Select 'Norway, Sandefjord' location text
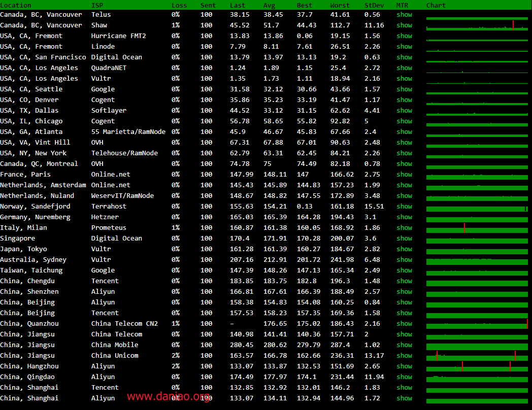This screenshot has height=410, width=532. coord(36,207)
